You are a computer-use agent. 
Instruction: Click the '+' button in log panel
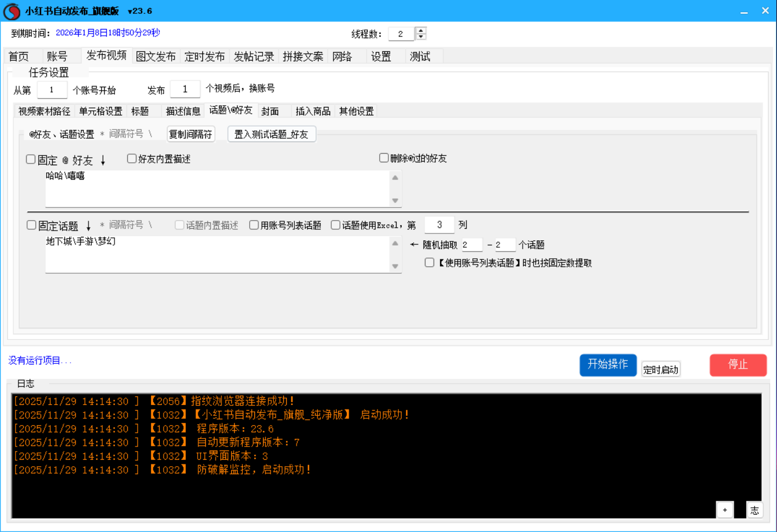click(x=724, y=509)
